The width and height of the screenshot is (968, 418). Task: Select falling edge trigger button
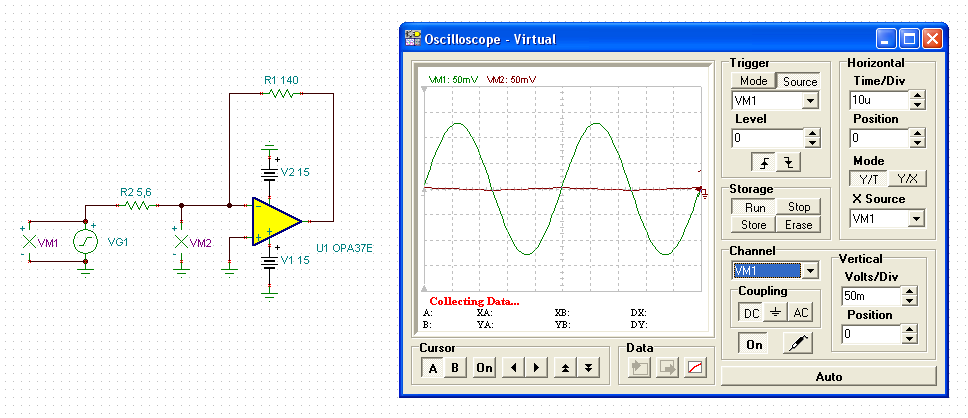788,162
